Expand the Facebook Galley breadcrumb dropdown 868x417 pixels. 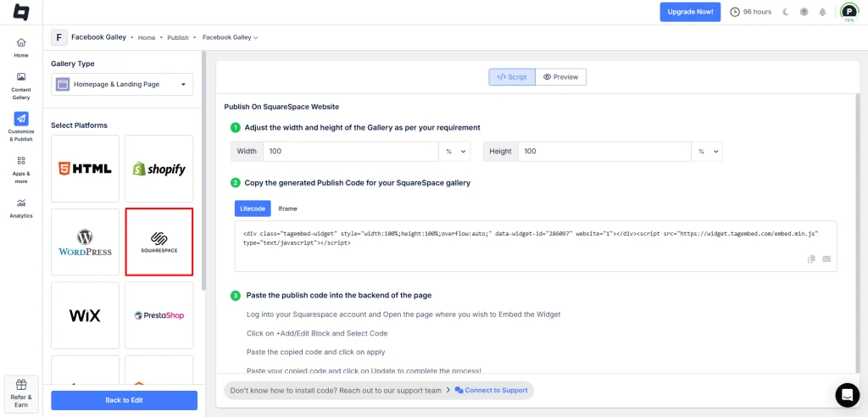231,37
